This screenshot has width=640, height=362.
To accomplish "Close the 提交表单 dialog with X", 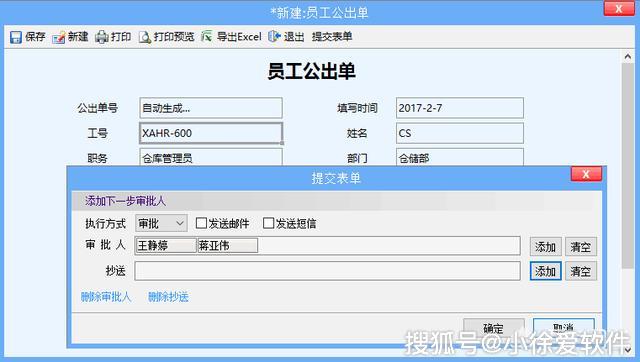I will [586, 174].
